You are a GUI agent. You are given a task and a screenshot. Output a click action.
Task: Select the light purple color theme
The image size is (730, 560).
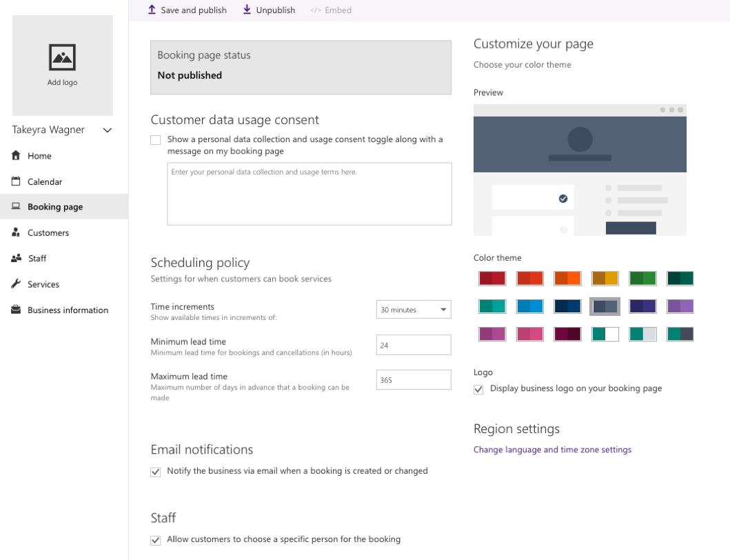pyautogui.click(x=680, y=306)
